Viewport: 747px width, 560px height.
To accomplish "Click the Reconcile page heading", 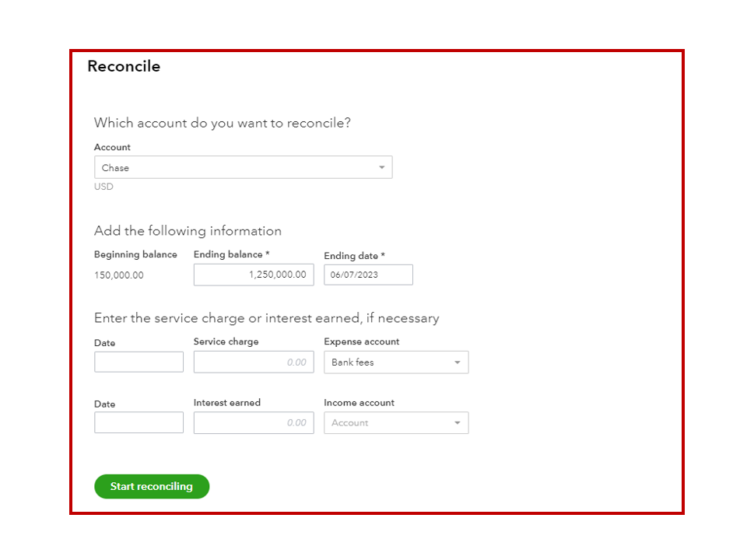I will coord(124,67).
